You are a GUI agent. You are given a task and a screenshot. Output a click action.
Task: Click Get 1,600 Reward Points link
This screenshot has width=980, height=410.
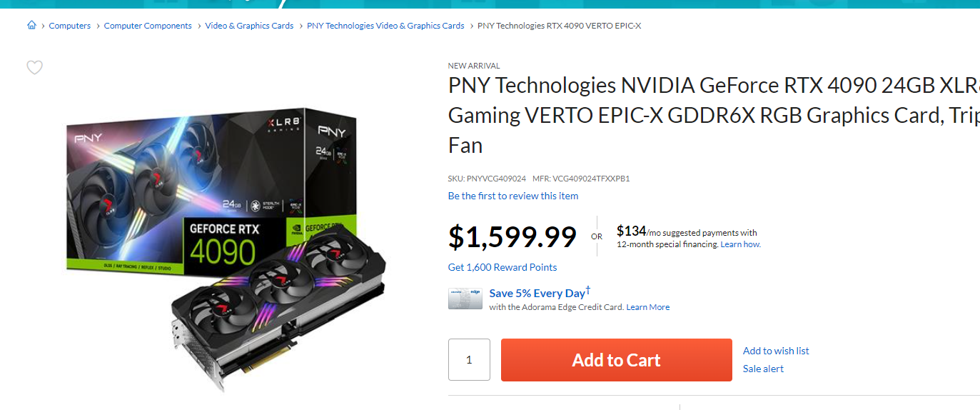(x=502, y=267)
